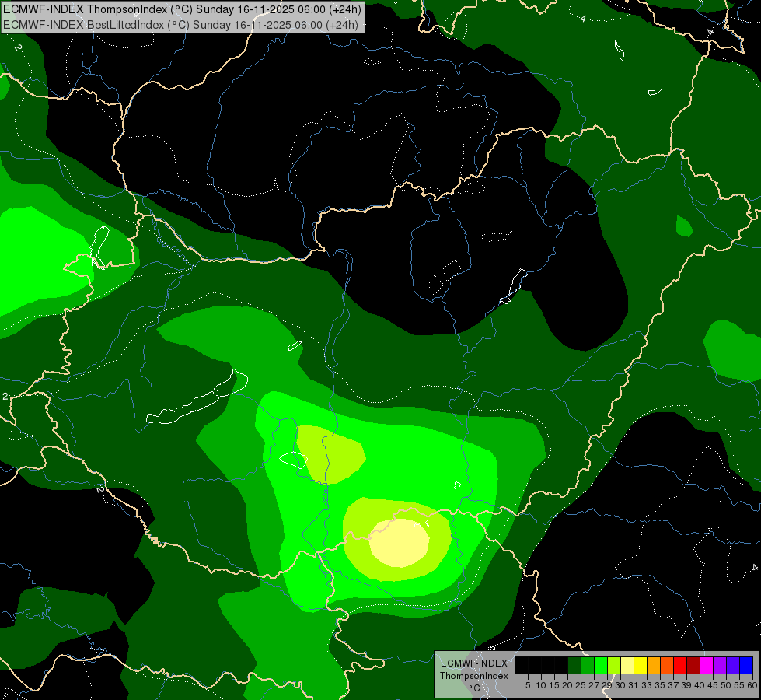
Task: Click the legend tick value '50'
Action: click(x=726, y=685)
